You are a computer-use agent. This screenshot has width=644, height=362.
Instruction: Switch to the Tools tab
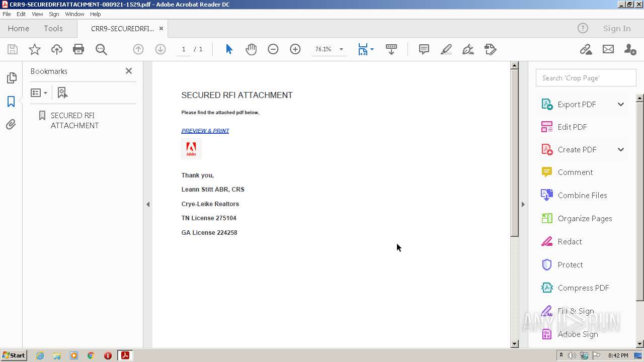(x=53, y=29)
